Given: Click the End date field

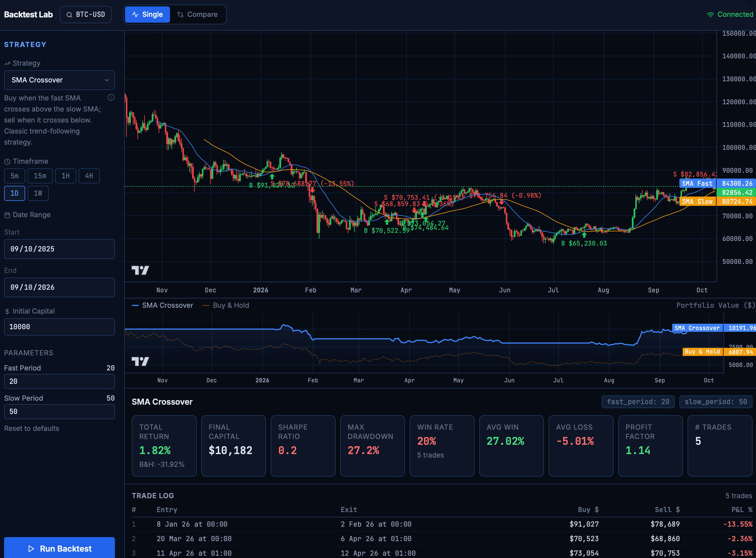Looking at the screenshot, I should click(59, 287).
